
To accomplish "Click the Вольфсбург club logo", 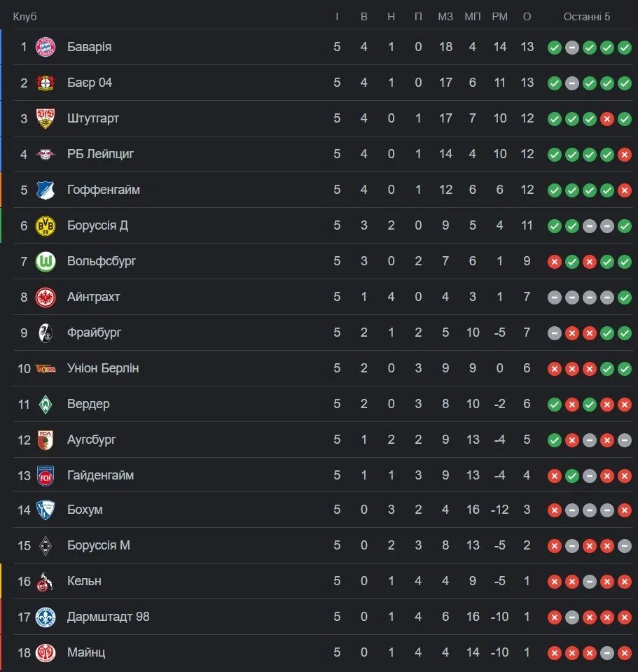I will pos(46,261).
